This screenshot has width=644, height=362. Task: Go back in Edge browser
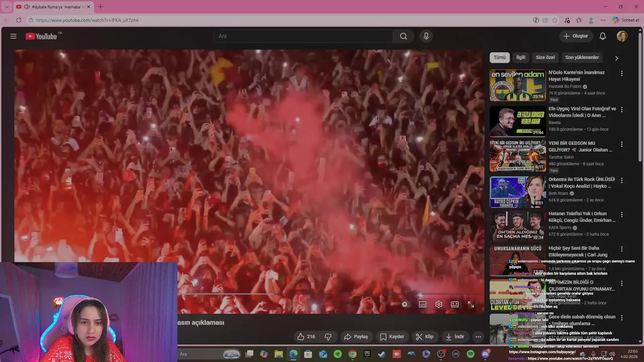7,20
